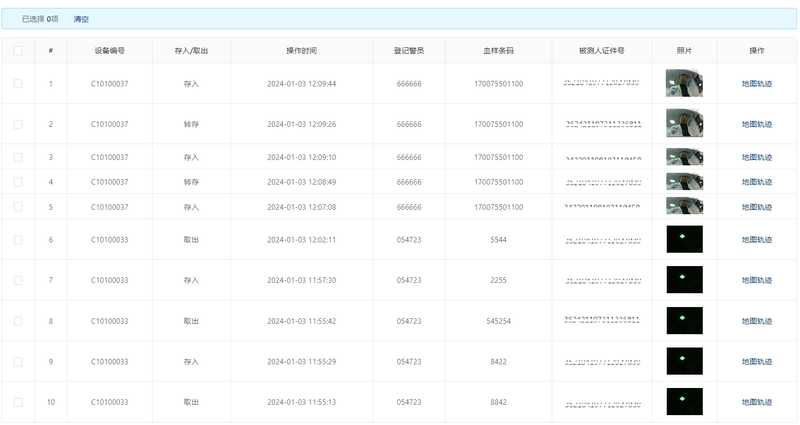800x425 pixels.
Task: Click the dark thumbnail in row 7
Action: pyautogui.click(x=684, y=280)
